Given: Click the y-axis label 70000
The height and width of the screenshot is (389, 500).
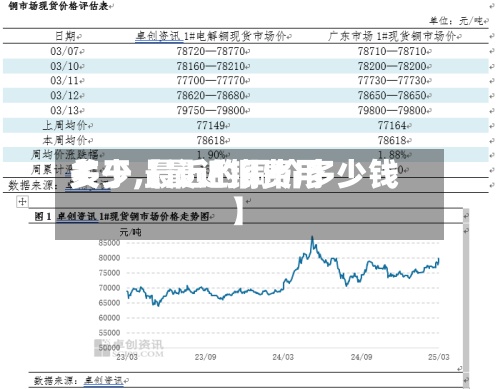Looking at the screenshot, I should (109, 288).
